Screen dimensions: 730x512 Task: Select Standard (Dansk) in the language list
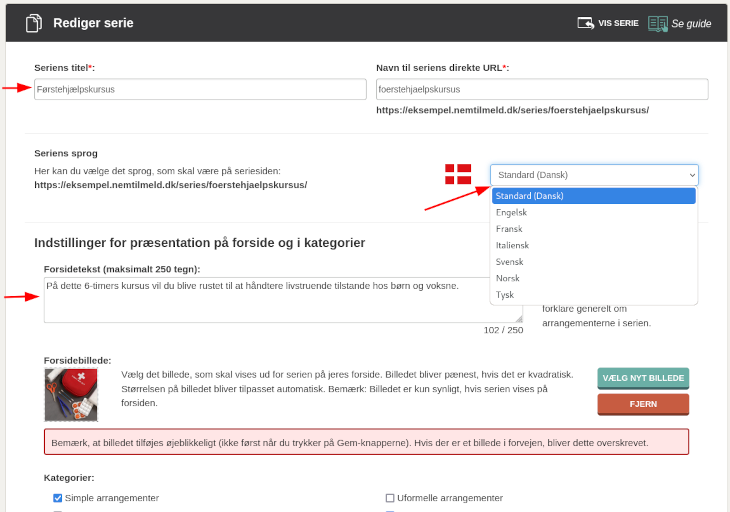(x=594, y=196)
